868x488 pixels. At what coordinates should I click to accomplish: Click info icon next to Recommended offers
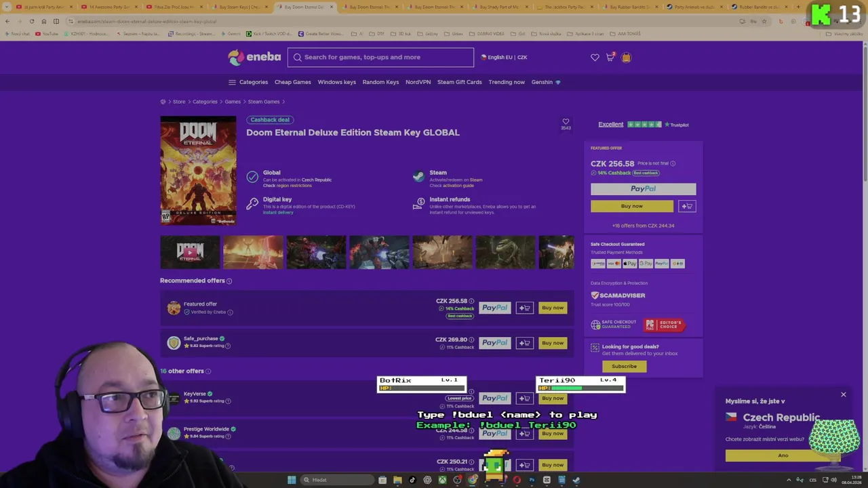[x=229, y=281]
